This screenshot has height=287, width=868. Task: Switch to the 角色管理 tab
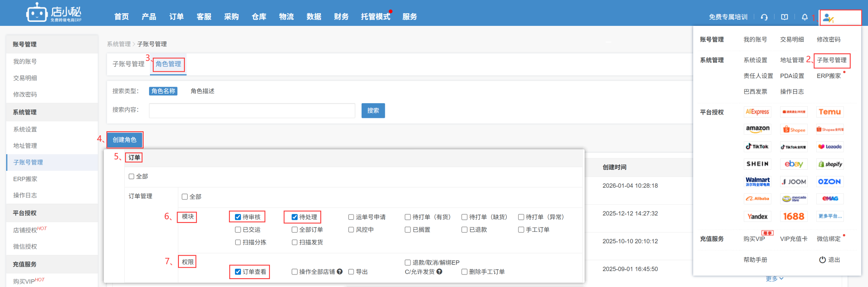point(168,64)
